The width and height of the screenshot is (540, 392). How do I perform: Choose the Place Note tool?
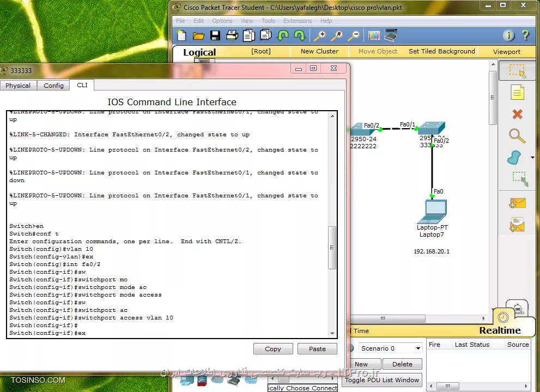(517, 92)
